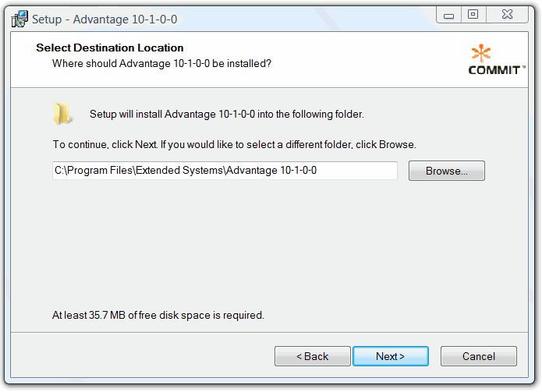Image resolution: width=542 pixels, height=392 pixels.
Task: Click the Select Destination Location heading
Action: 110,48
